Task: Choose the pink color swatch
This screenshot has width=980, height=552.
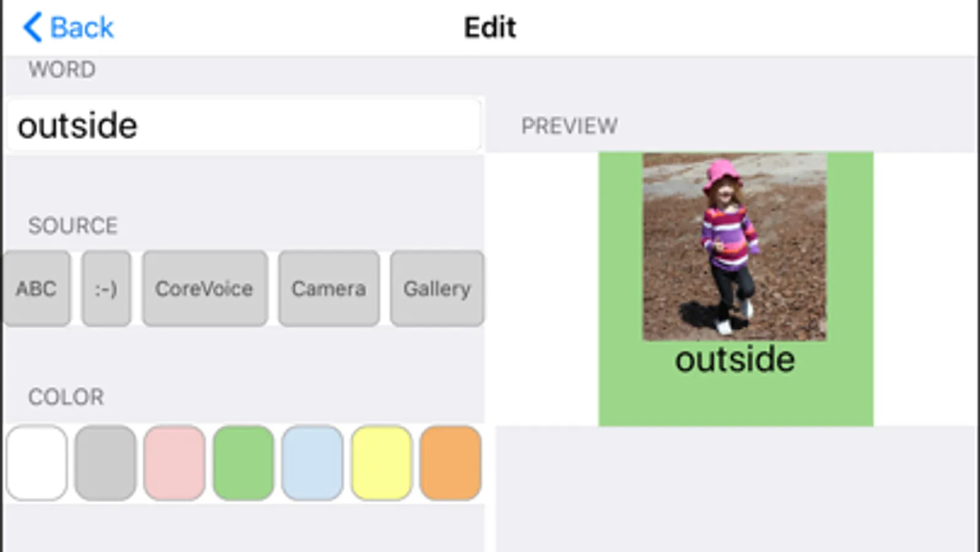Action: pos(175,463)
